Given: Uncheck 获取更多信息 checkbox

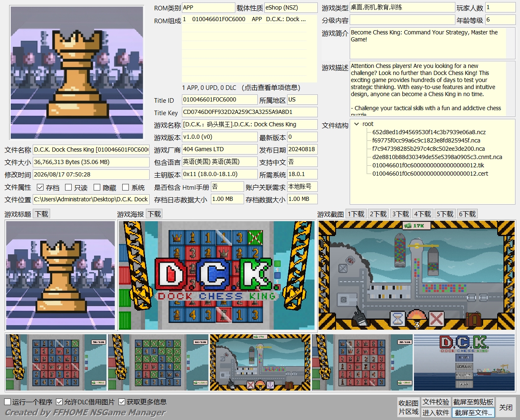Looking at the screenshot, I should coord(122,402).
